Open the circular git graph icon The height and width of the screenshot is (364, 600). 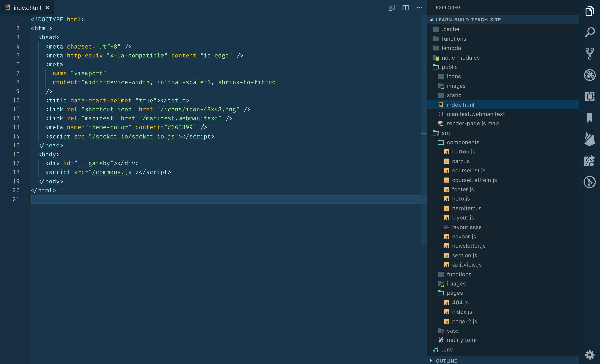click(x=589, y=182)
